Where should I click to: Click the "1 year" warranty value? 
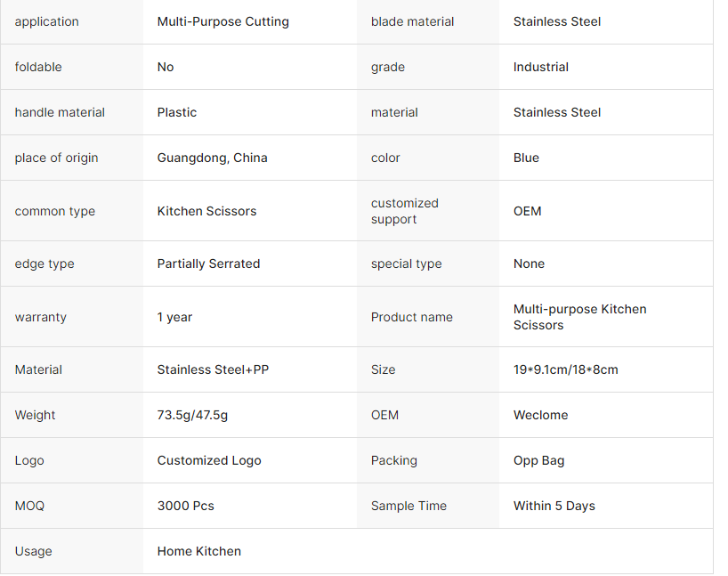click(174, 317)
